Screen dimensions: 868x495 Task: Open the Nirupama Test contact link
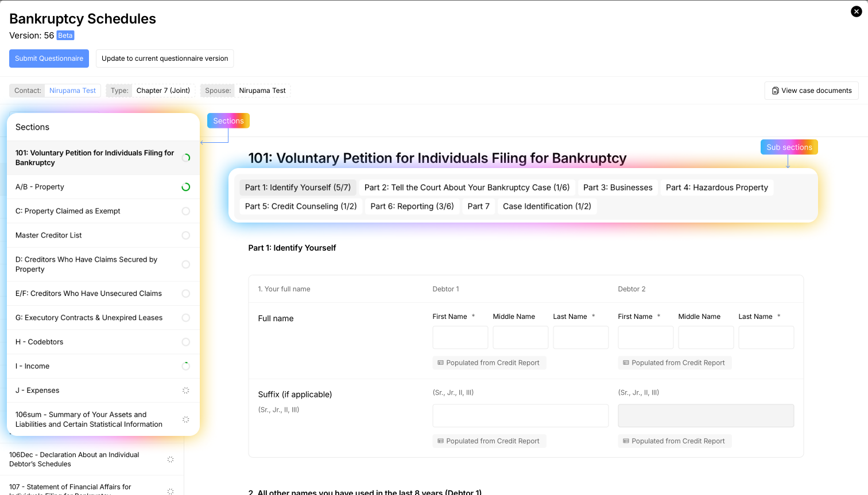click(x=72, y=91)
